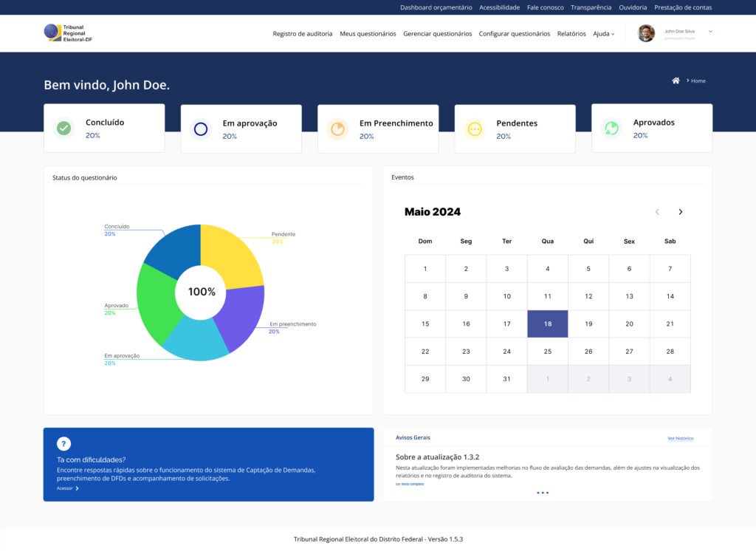756x551 pixels.
Task: Click the green Concluído checkmark icon
Action: pos(64,129)
